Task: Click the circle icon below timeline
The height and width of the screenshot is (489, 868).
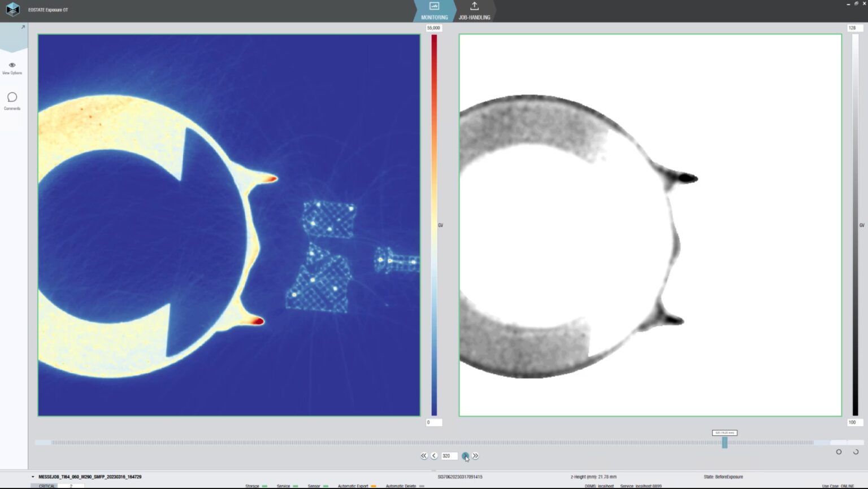Action: 839,452
